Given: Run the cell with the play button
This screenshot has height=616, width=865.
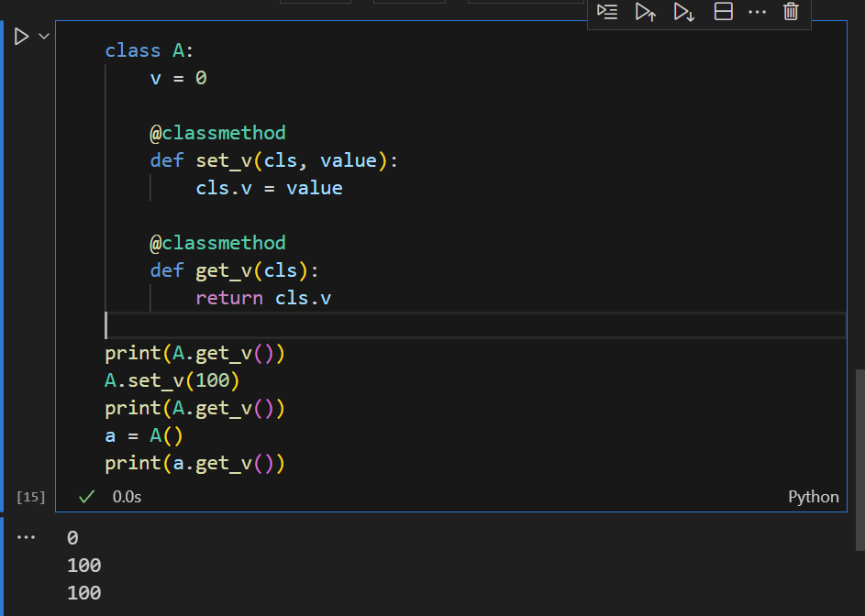Looking at the screenshot, I should coord(21,37).
